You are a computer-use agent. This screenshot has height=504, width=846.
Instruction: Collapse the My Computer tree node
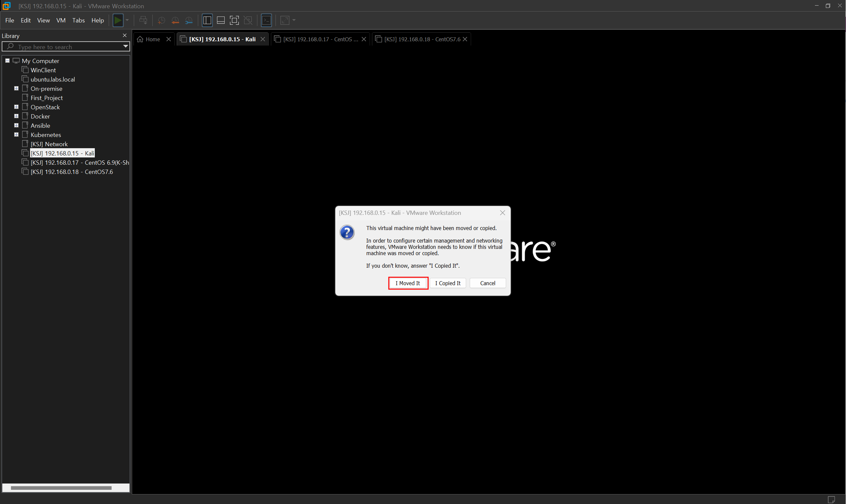tap(8, 61)
